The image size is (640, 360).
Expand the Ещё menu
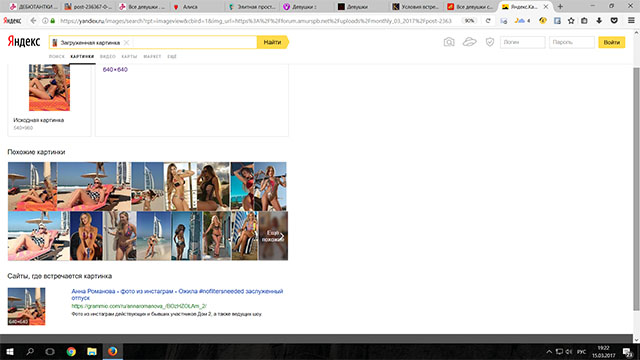172,56
